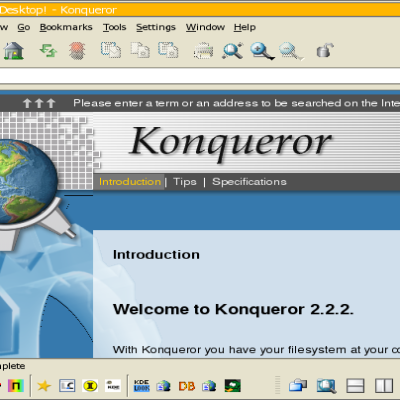Click the Security padlock icon
The image size is (400, 400).
[325, 50]
